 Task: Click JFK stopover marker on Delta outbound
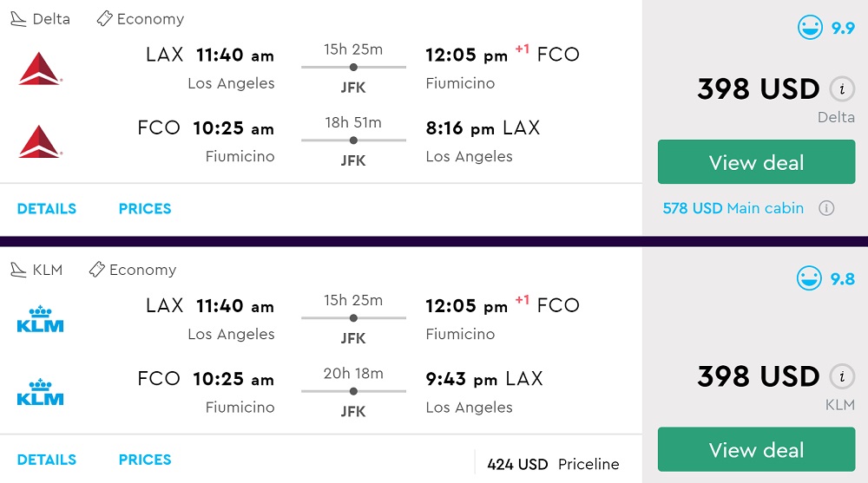pos(353,67)
